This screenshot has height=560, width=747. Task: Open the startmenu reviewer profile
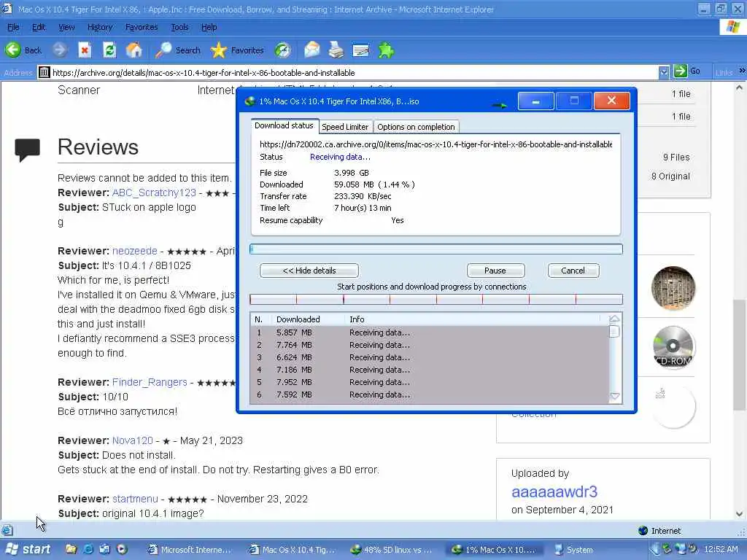[x=135, y=499]
